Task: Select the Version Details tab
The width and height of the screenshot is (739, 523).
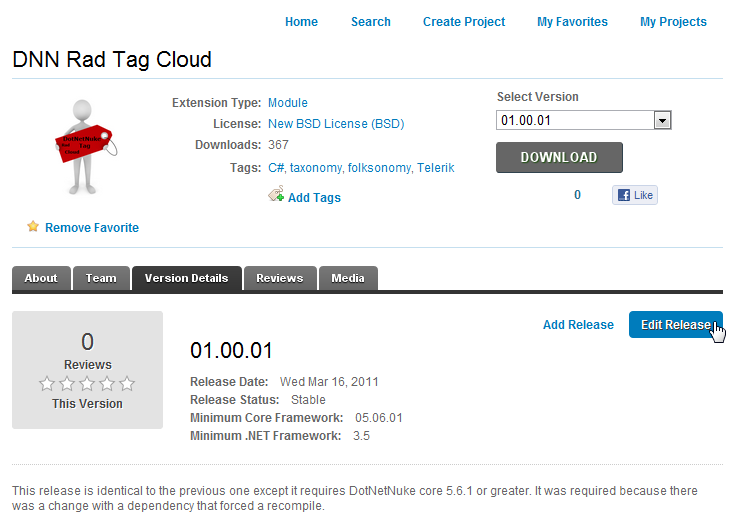Action: [x=187, y=278]
